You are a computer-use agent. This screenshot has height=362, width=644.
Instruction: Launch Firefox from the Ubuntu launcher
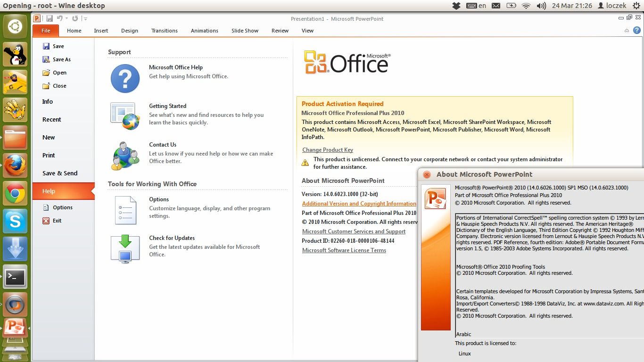[x=15, y=165]
